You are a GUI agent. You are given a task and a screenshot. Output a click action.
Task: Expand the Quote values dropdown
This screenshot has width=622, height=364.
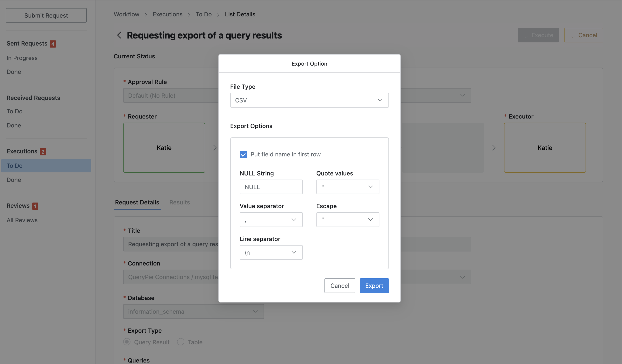click(x=347, y=187)
